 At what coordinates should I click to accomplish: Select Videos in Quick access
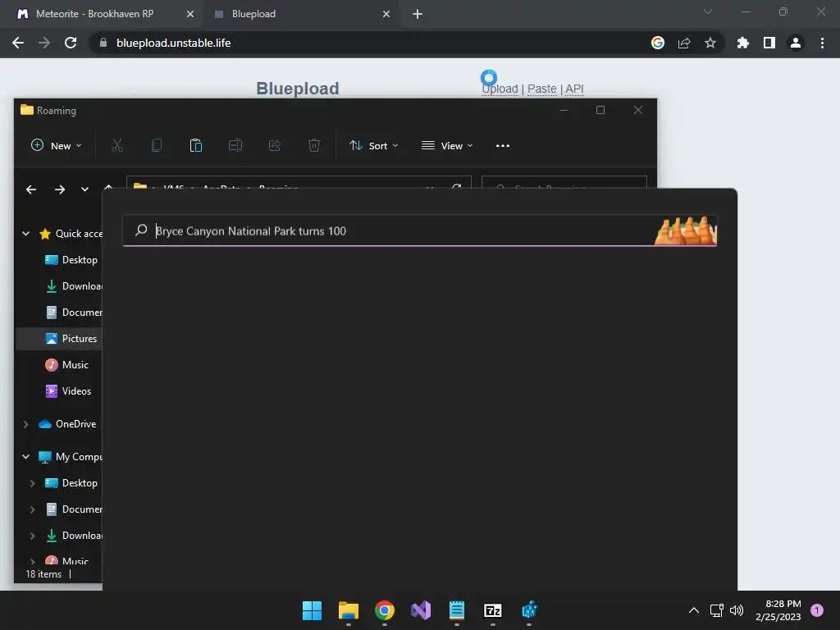point(68,391)
